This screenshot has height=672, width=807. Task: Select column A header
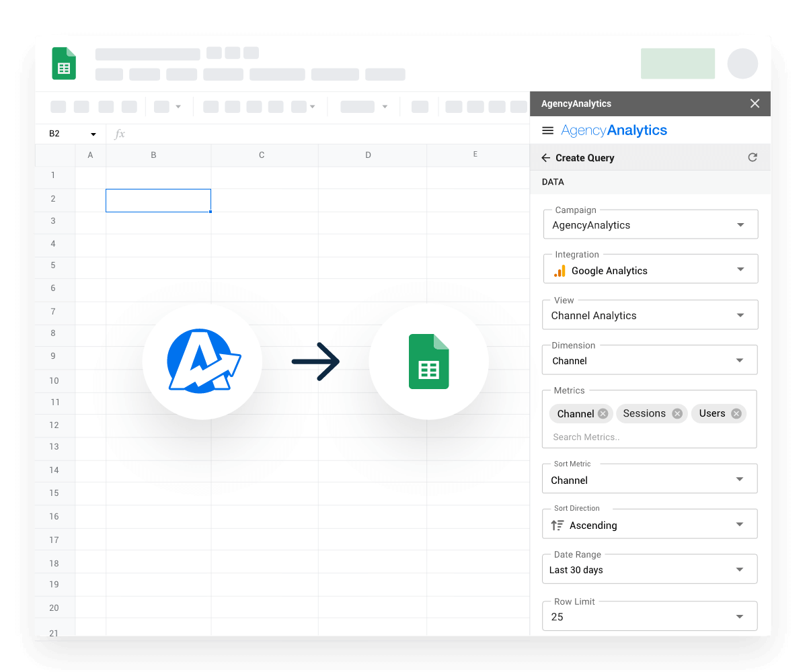coord(91,155)
